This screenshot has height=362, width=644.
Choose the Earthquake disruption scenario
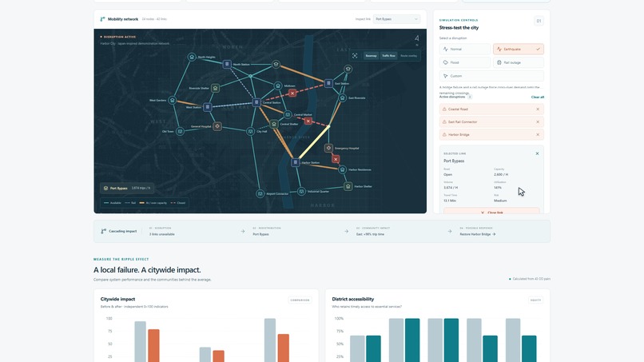pyautogui.click(x=519, y=49)
